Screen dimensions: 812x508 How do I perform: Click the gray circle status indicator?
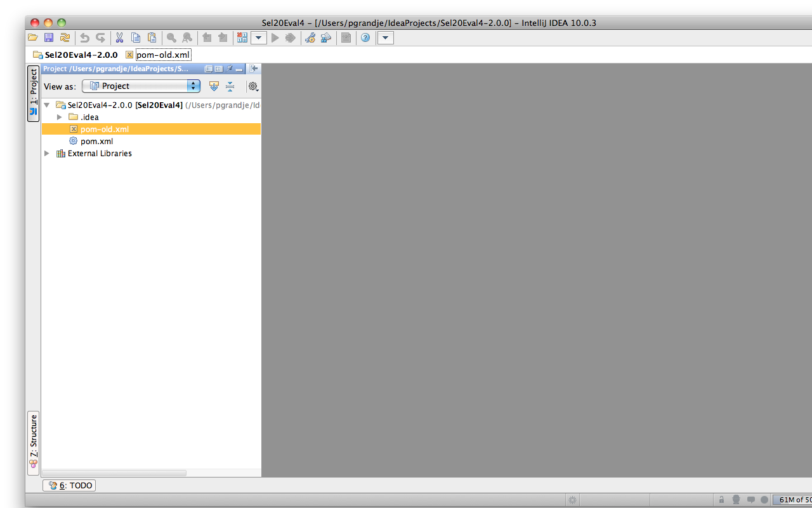(764, 500)
